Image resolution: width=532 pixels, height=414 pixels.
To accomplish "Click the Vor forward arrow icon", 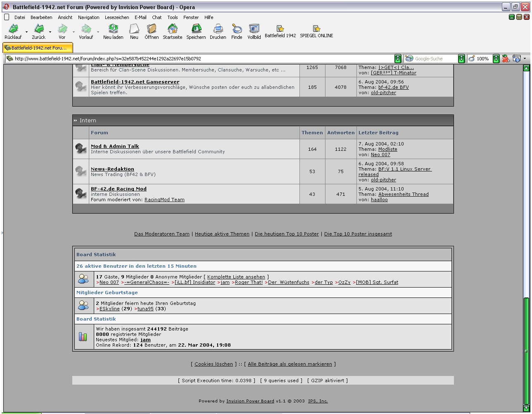I will pos(62,29).
